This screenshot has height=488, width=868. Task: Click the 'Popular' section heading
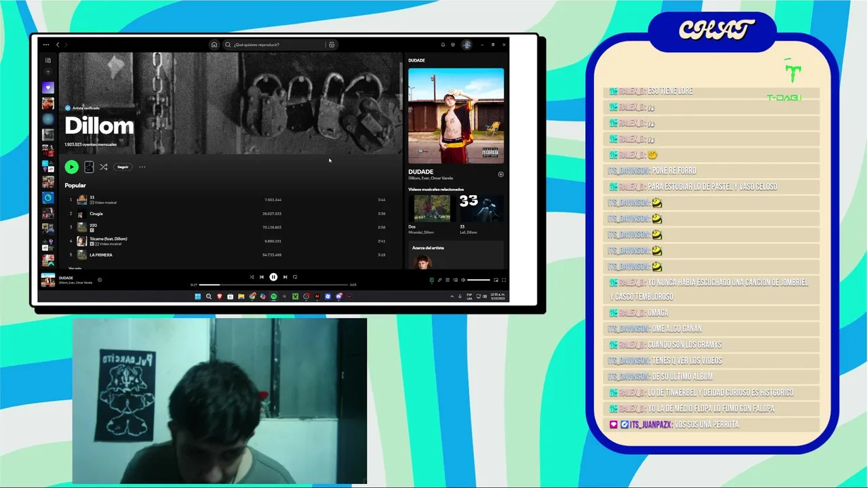click(75, 185)
